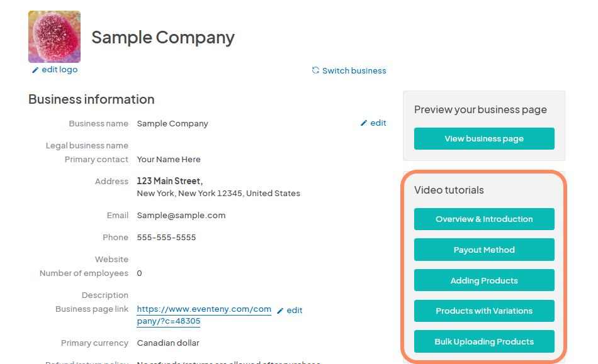Click the Switch business refresh icon
This screenshot has width=598, height=364.
[315, 71]
